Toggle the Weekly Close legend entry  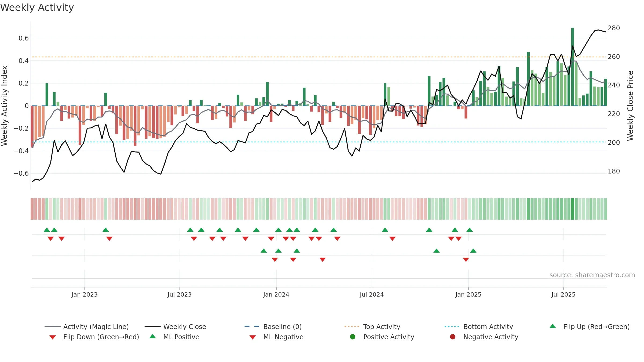tap(175, 327)
